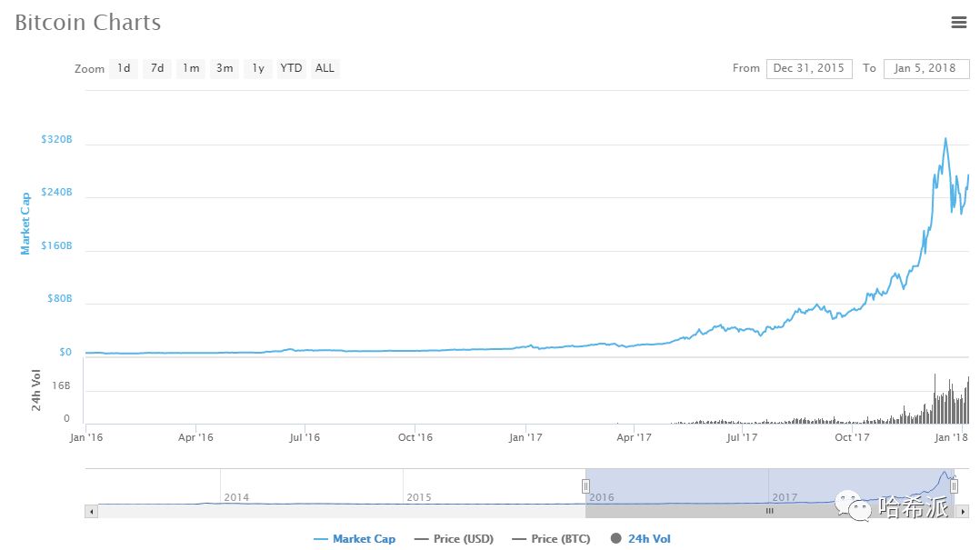Toggle the Market Cap legend series
The image size is (980, 550).
tap(355, 539)
